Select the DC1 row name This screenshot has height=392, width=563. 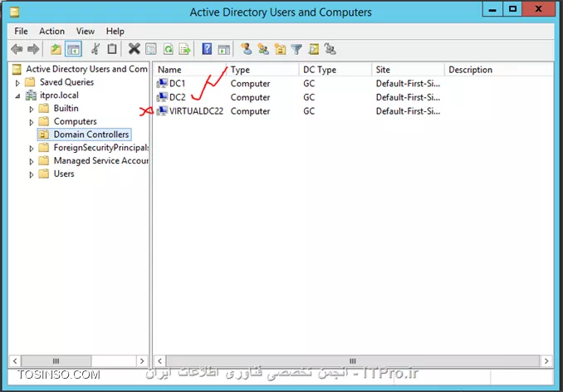coord(178,83)
